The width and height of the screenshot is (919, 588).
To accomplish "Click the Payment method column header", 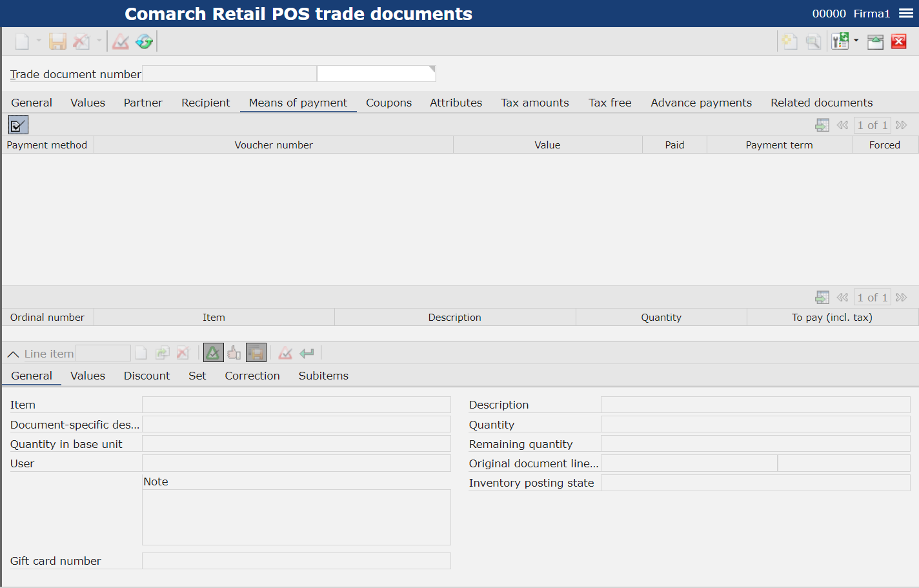I will click(47, 145).
